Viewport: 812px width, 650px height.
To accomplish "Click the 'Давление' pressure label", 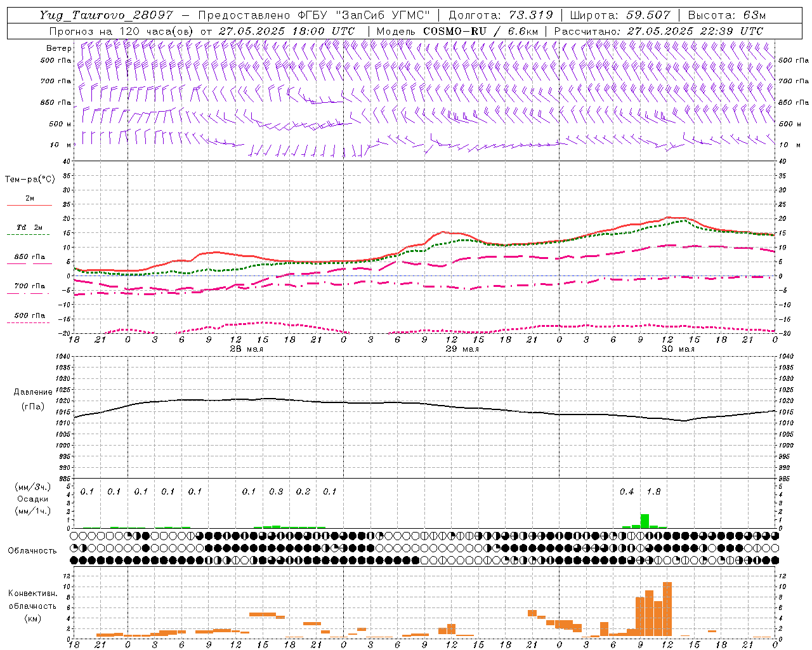I will tap(32, 392).
